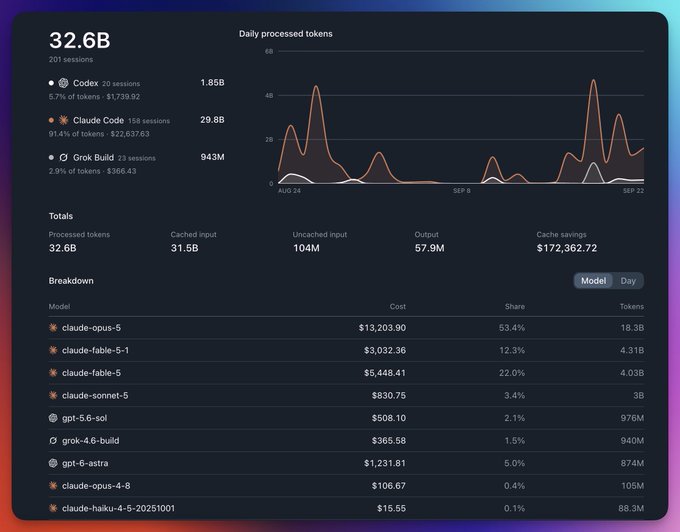Click the 943M Grok Build token total
The height and width of the screenshot is (532, 680).
coord(212,157)
